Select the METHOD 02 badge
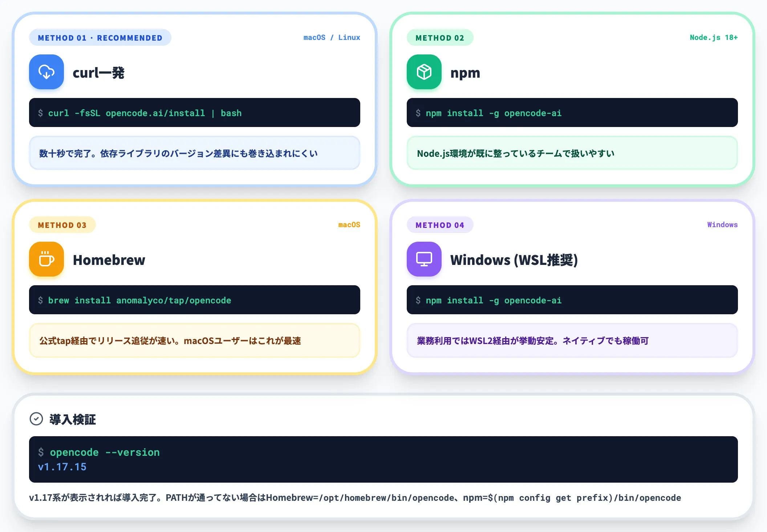Screen dimensions: 767x532 point(440,37)
